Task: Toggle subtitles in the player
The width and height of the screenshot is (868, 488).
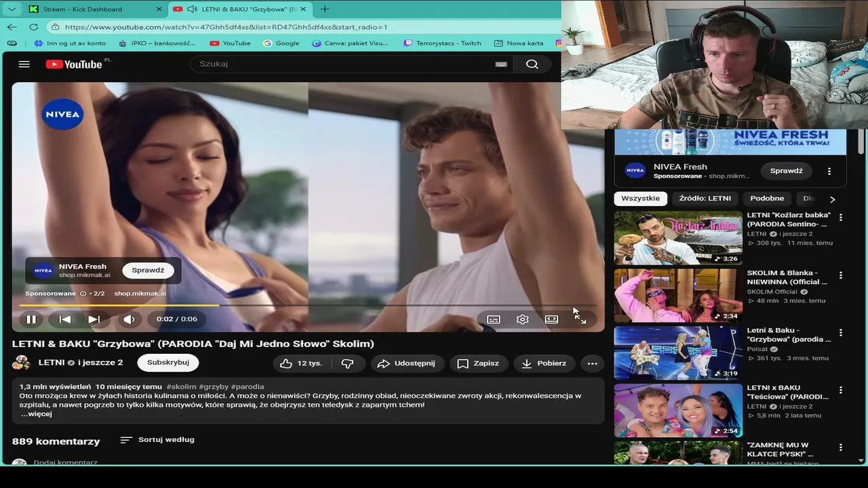Action: [x=494, y=319]
